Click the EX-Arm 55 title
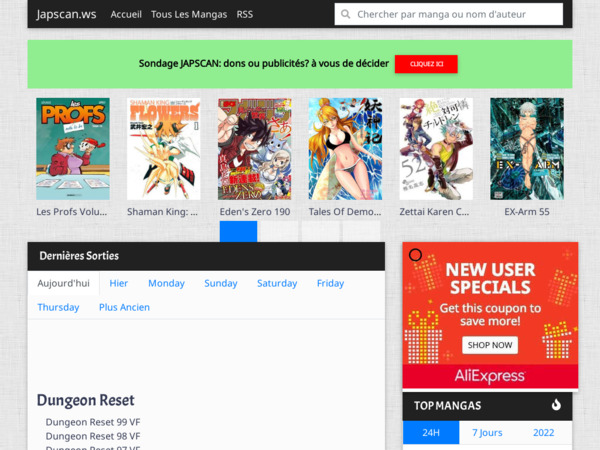 coord(527,212)
